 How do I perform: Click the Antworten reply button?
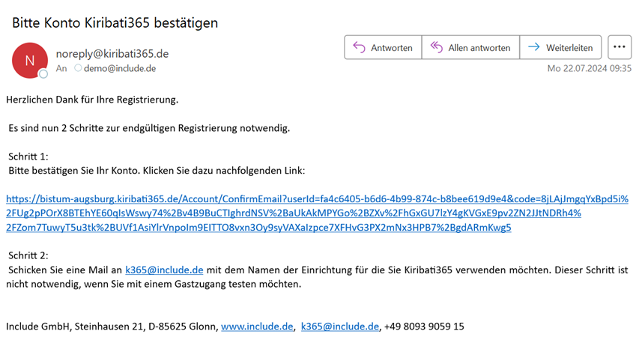tap(383, 47)
